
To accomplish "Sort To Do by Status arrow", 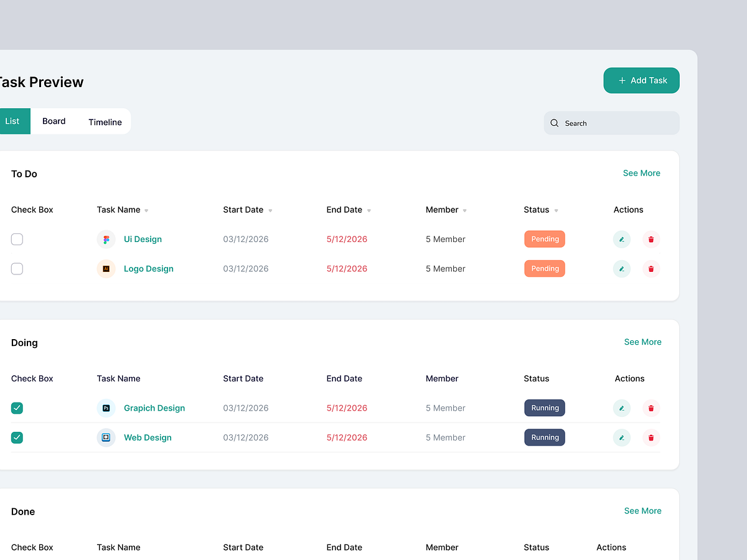I will pyautogui.click(x=556, y=211).
